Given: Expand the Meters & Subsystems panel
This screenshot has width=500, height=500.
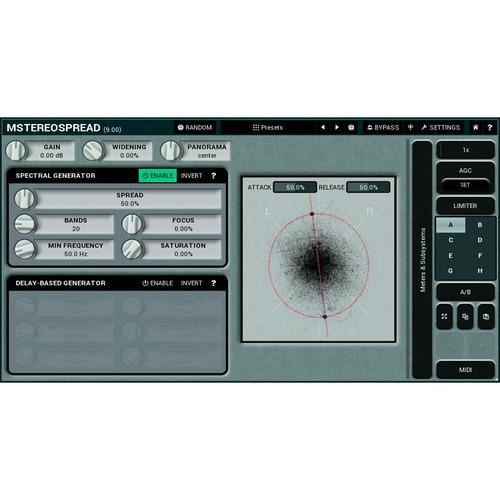Looking at the screenshot, I should pyautogui.click(x=422, y=260).
